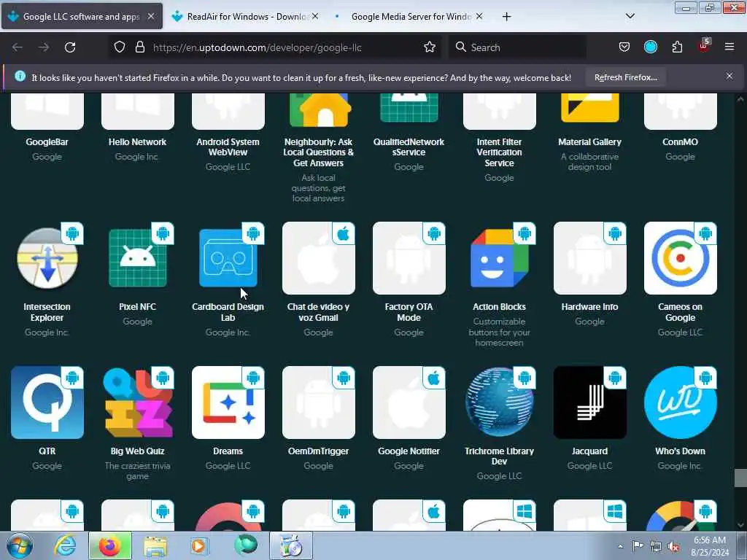View site security padlock information
The height and width of the screenshot is (560, 747).
[139, 47]
